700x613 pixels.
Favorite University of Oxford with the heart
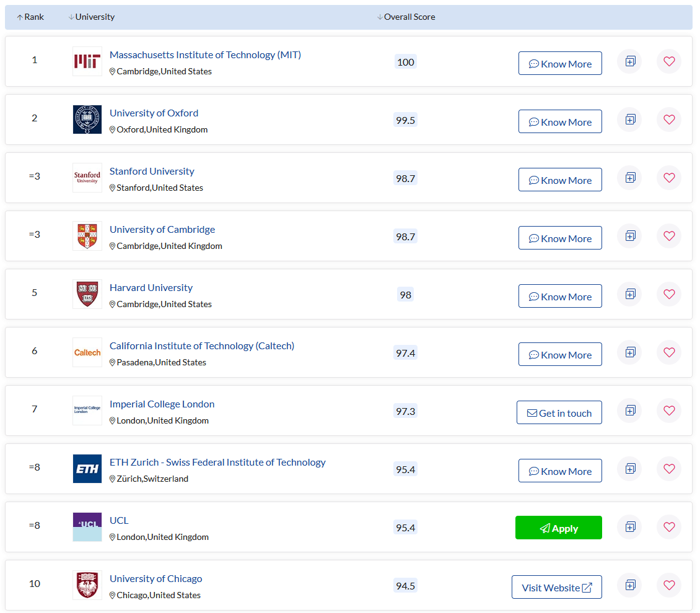tap(669, 120)
